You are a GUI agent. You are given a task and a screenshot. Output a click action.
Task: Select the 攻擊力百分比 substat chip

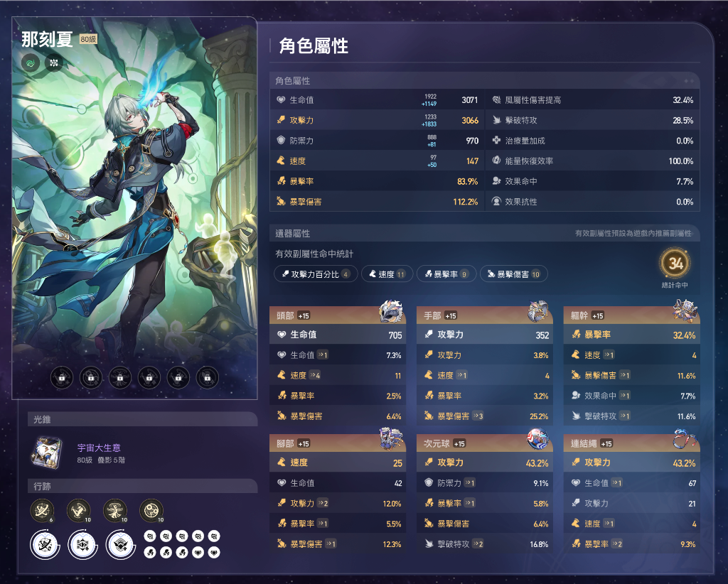point(316,274)
